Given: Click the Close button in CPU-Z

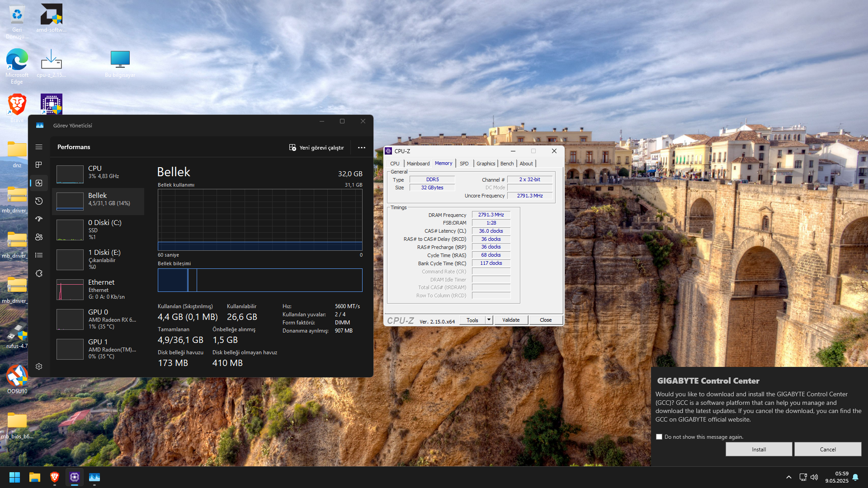Looking at the screenshot, I should [546, 320].
